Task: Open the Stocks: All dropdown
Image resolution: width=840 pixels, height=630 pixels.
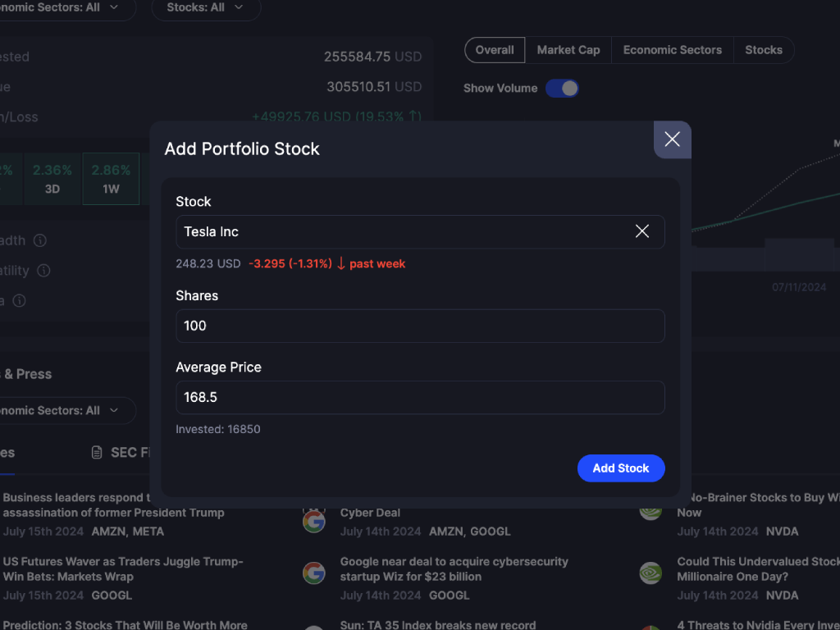Action: tap(206, 7)
